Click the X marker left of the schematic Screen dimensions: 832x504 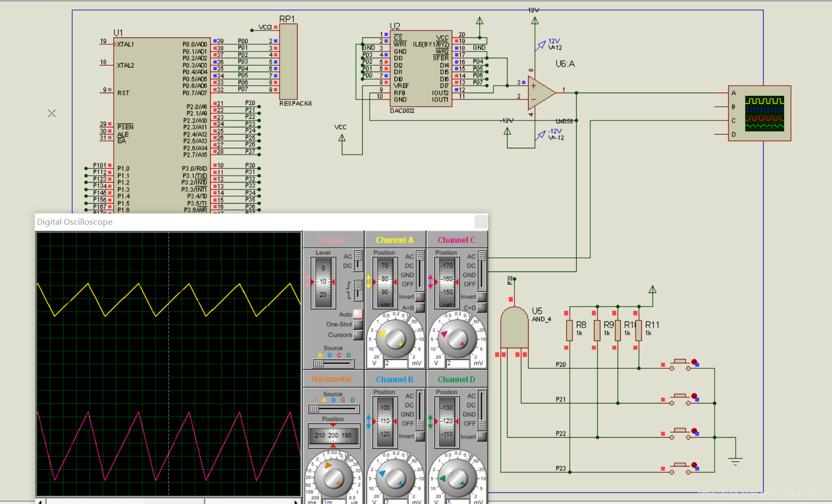pos(52,113)
